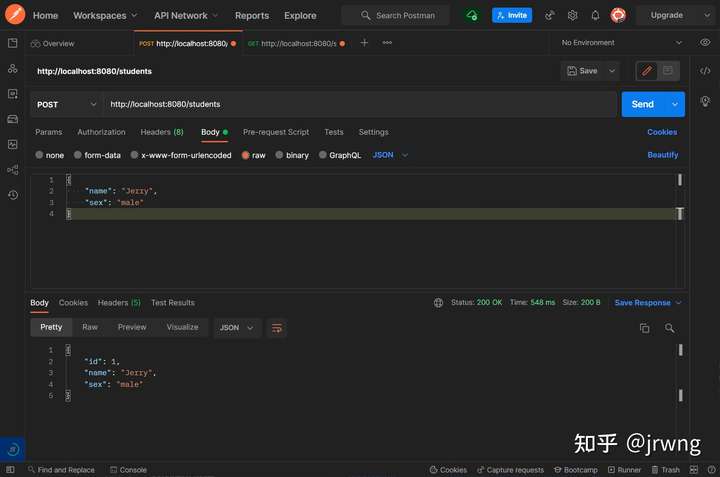Open the request Cookies link
The height and width of the screenshot is (477, 720).
point(662,132)
